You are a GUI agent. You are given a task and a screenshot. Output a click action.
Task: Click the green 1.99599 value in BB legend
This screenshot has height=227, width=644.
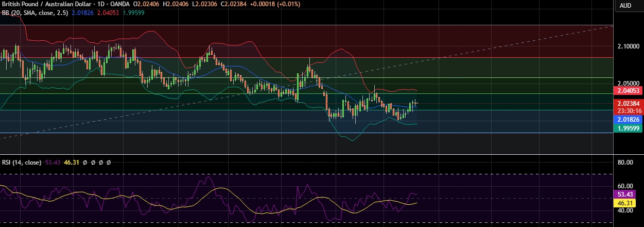click(133, 12)
